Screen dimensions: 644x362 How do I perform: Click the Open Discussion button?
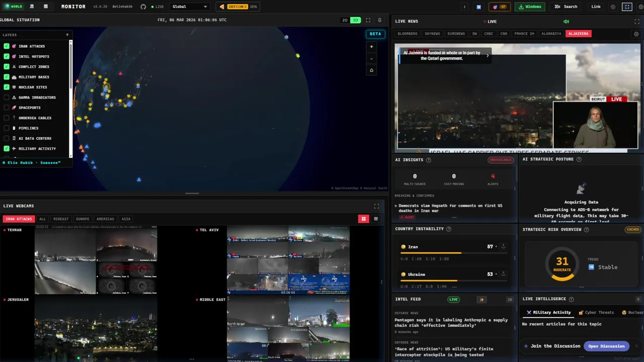point(606,346)
